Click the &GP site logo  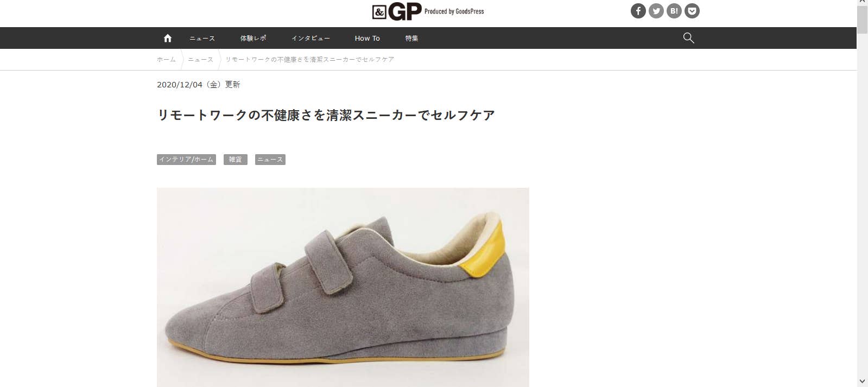428,11
